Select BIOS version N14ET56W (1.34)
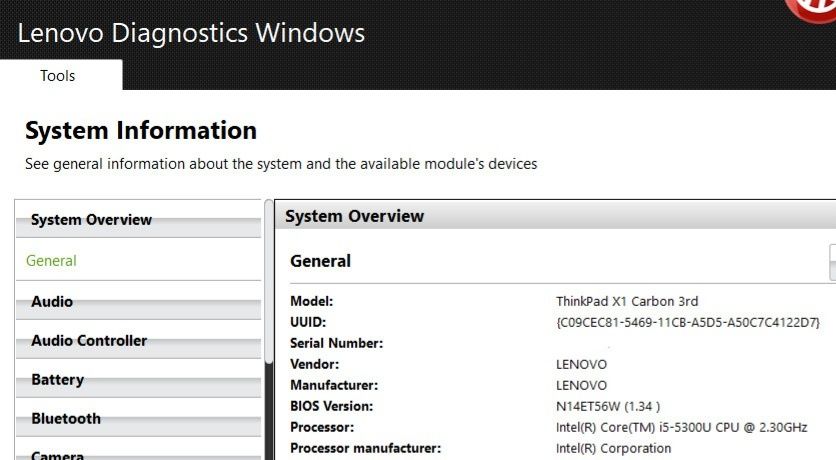This screenshot has height=460, width=836. [x=608, y=406]
